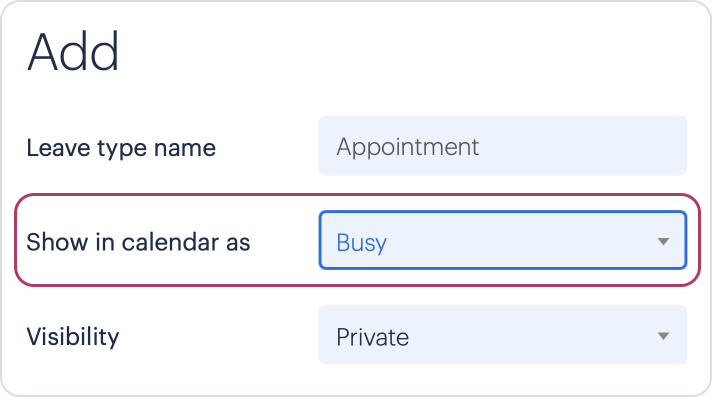
Task: Click empty space inside the Busy select box
Action: 522,240
